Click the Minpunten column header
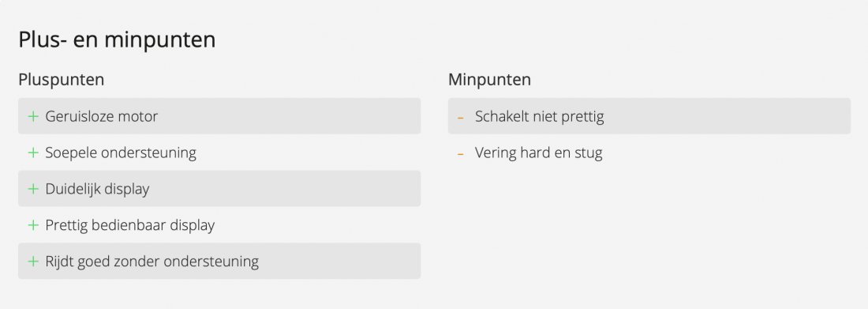The image size is (868, 309). pos(489,79)
